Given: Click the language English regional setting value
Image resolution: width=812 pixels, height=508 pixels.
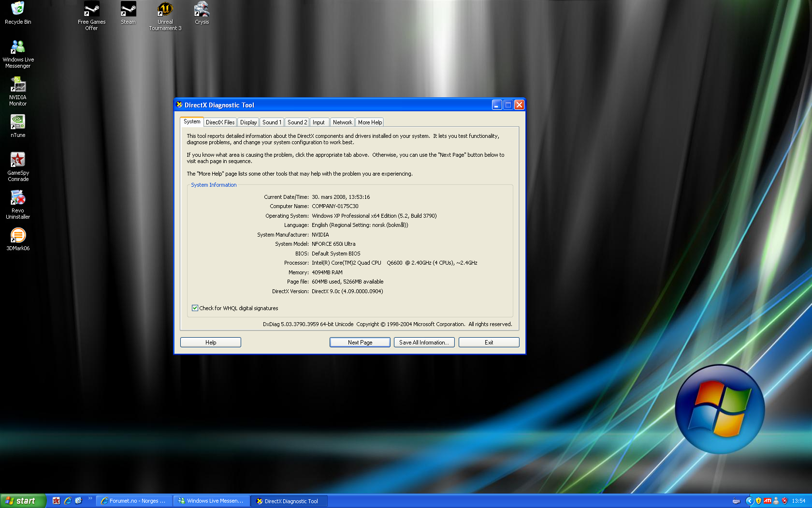Looking at the screenshot, I should tap(360, 225).
